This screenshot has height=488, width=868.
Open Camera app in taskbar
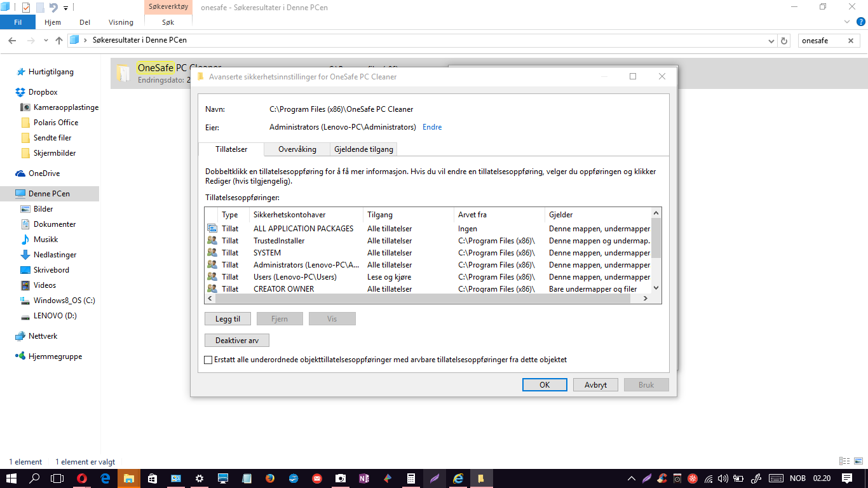[x=341, y=478]
